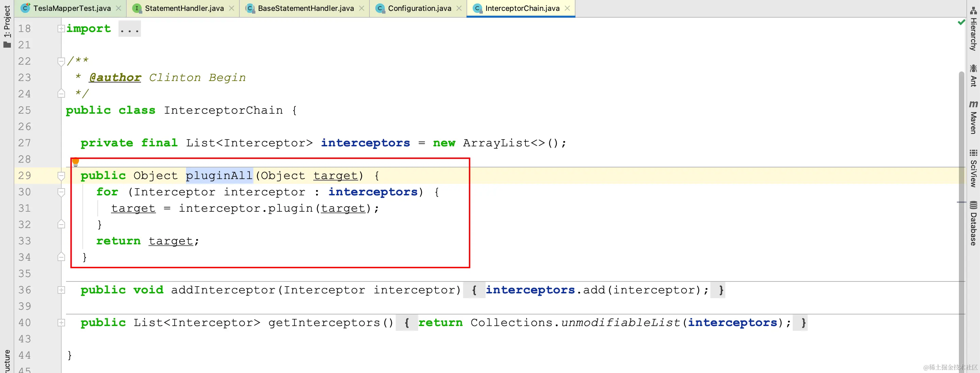Viewport: 980px width, 373px height.
Task: Close the BaseStatementHandler.java tab
Action: coord(361,9)
